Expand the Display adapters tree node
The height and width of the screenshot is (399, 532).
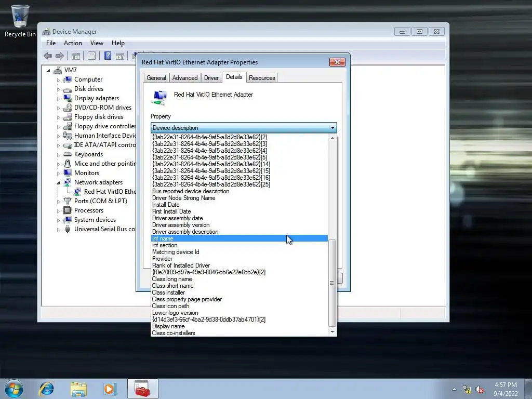click(58, 99)
